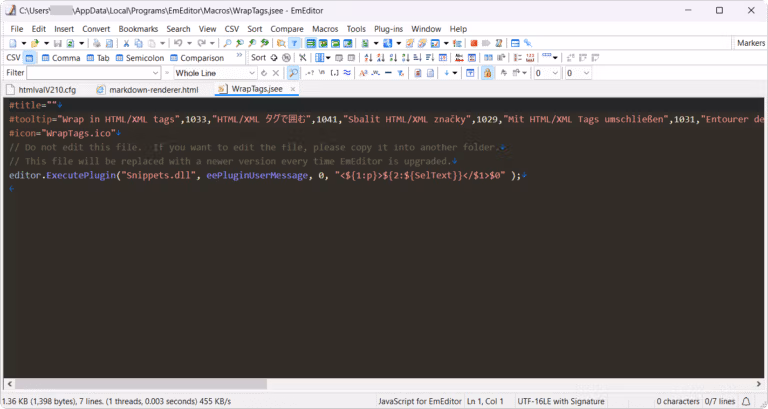Screen dimensions: 768x409
Task: Open the File menu
Action: 17,29
